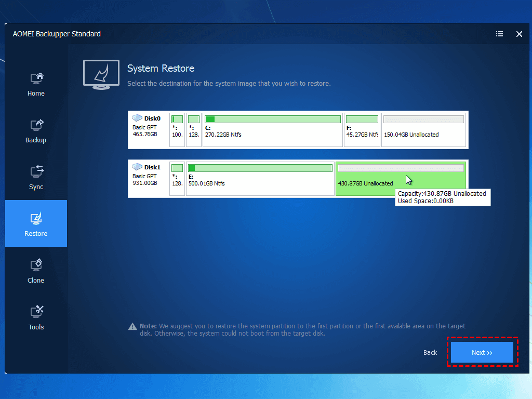Select the Disk0 128MB second partition

coord(194,130)
